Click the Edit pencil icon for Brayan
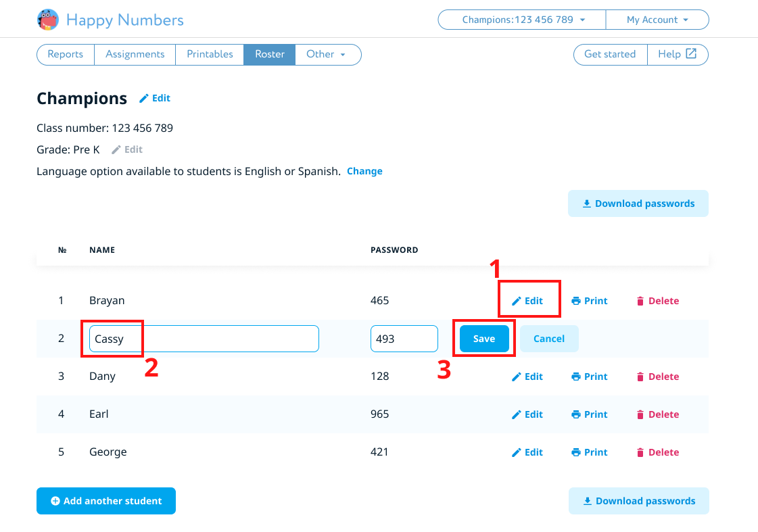The width and height of the screenshot is (758, 532). pos(517,301)
